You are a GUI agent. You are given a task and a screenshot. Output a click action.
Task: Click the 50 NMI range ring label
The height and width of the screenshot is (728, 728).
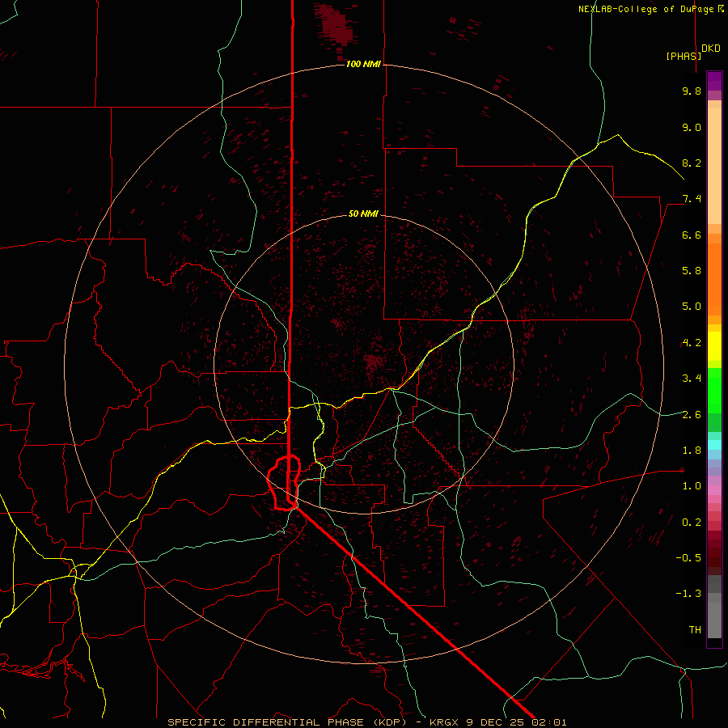[x=363, y=214]
